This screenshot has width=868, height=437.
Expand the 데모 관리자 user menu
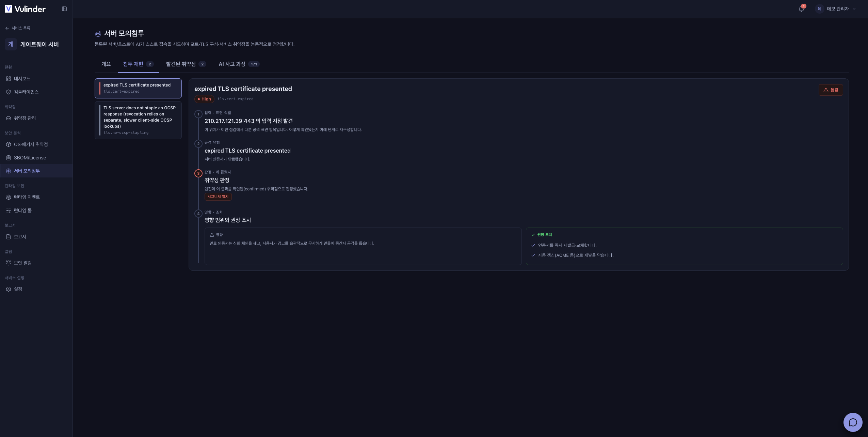click(x=836, y=9)
